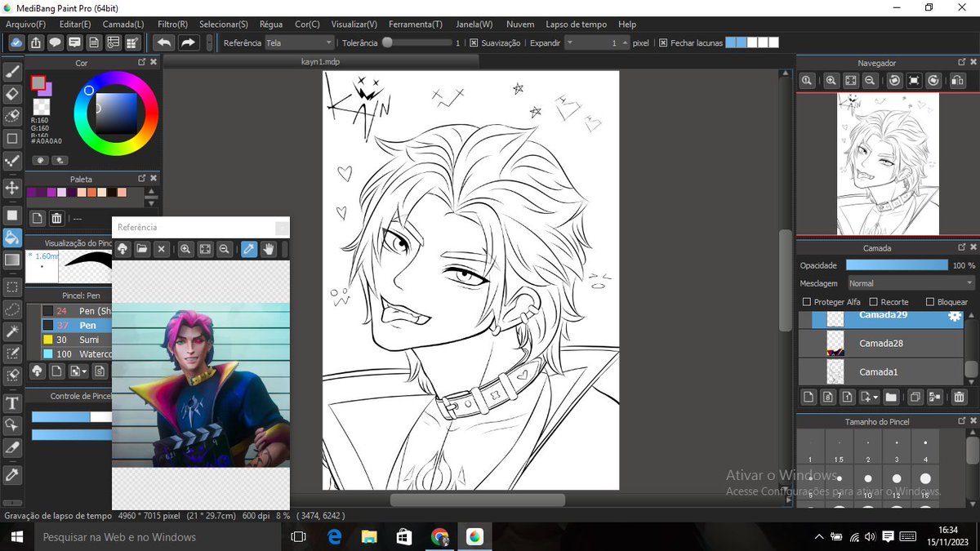This screenshot has width=980, height=551.
Task: Select the Camada1 layer
Action: coord(881,372)
